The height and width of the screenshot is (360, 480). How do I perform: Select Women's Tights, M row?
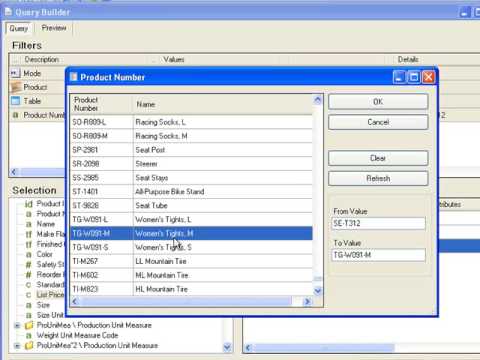191,233
